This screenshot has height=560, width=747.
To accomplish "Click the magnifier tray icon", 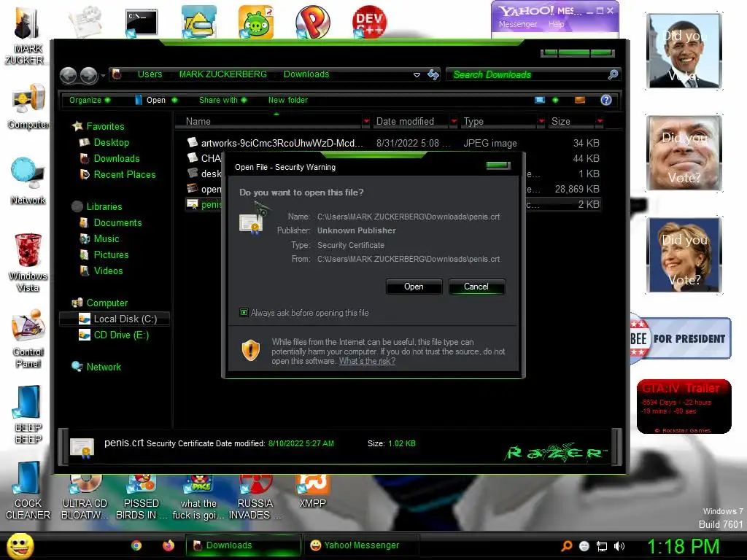I will (566, 546).
